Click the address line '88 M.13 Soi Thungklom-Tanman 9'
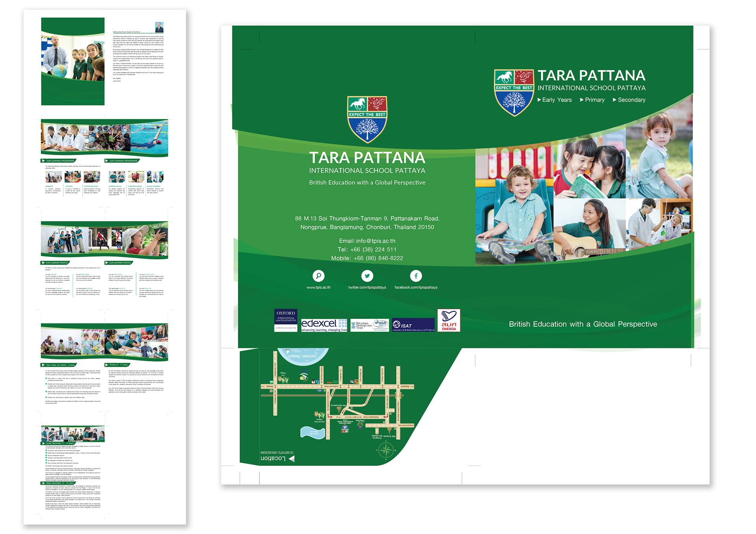The image size is (756, 534). click(x=367, y=218)
